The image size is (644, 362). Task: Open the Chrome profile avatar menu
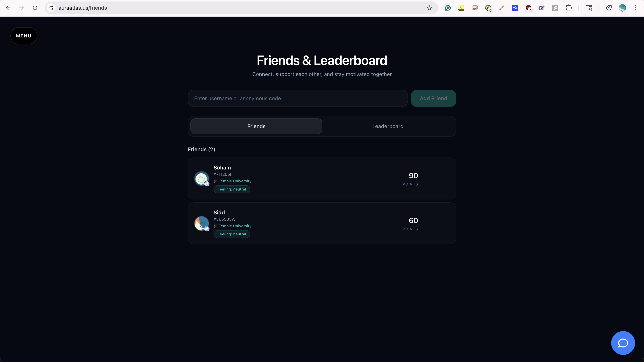pyautogui.click(x=622, y=8)
